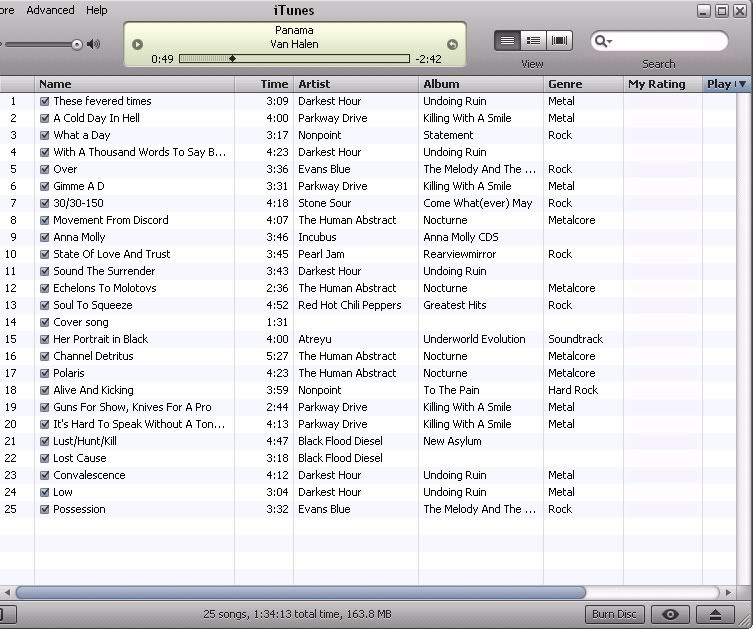753x629 pixels.
Task: Uncheck the Soul To Squeeze checkbox
Action: pos(45,305)
